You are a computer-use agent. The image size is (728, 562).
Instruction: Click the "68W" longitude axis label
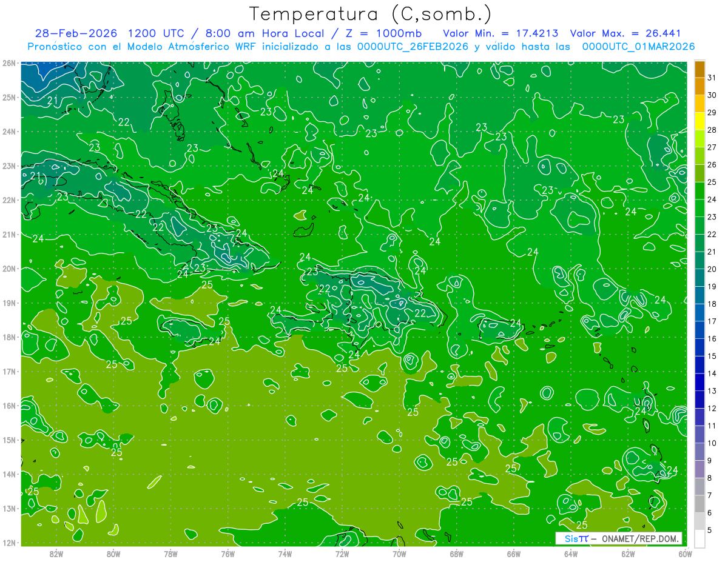pyautogui.click(x=457, y=553)
